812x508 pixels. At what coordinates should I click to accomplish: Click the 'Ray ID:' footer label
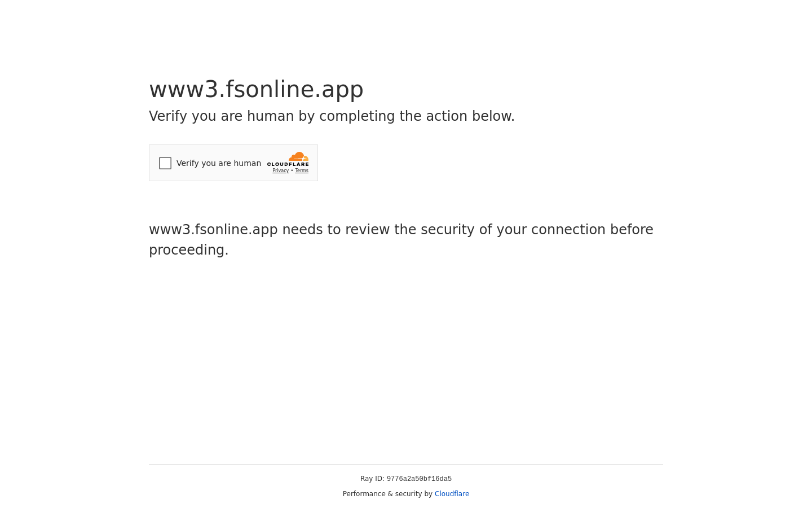coord(372,479)
